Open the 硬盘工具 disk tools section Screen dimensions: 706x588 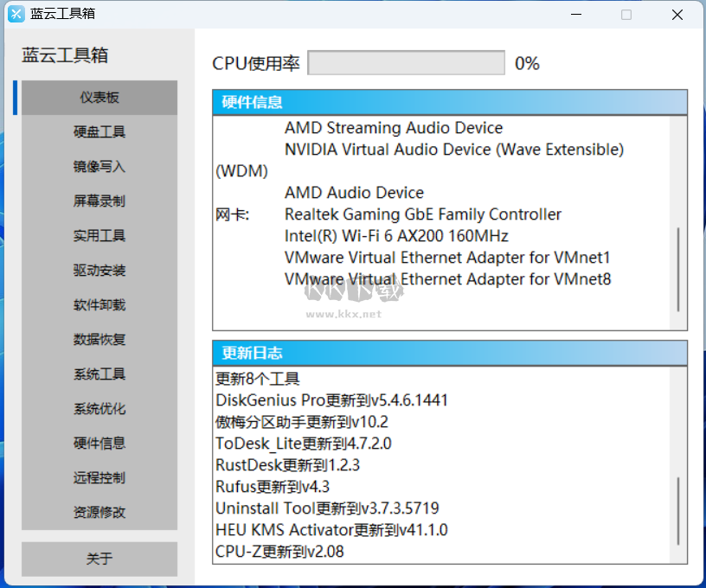(x=98, y=131)
